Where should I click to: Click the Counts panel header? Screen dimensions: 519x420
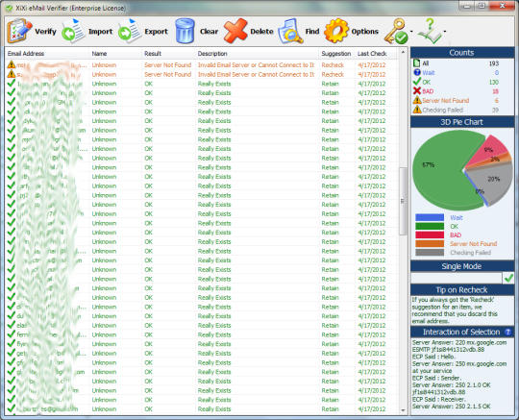(x=462, y=53)
